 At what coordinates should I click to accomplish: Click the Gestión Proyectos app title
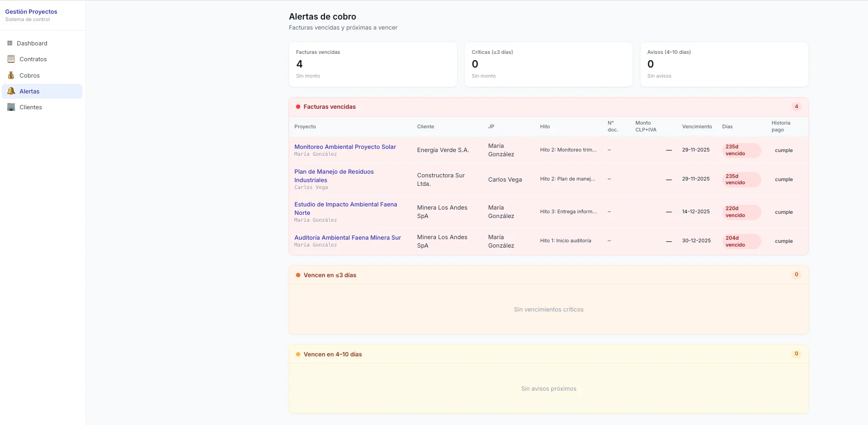point(31,12)
